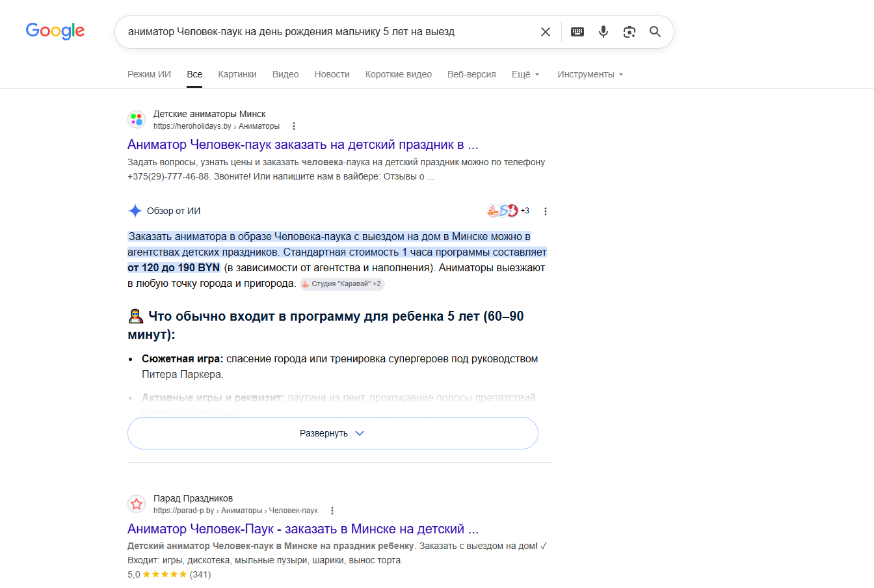Switch to Видео tab

tap(285, 74)
